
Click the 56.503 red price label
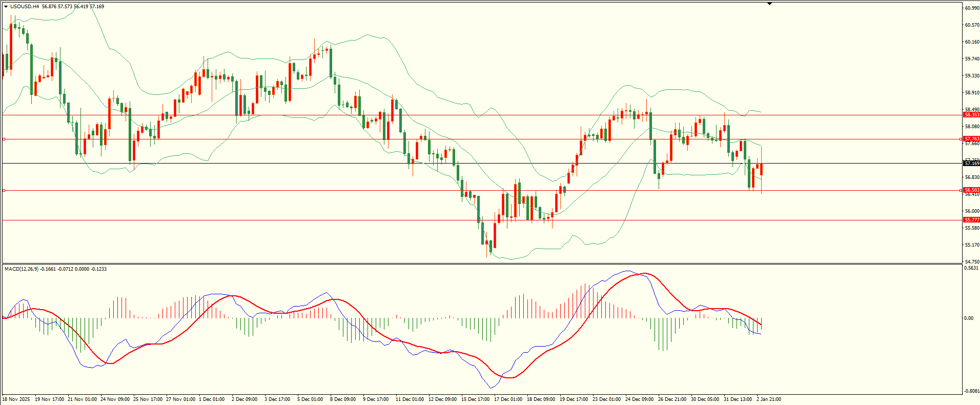point(971,190)
